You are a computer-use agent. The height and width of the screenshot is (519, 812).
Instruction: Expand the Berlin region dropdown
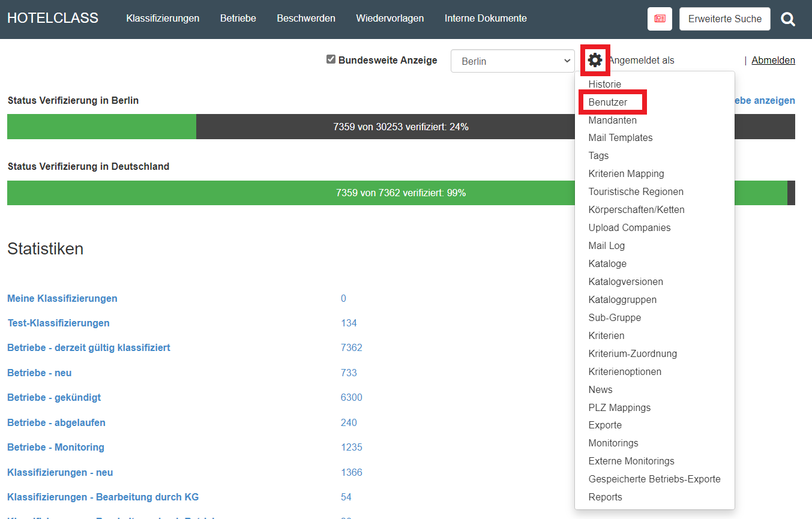(x=513, y=61)
